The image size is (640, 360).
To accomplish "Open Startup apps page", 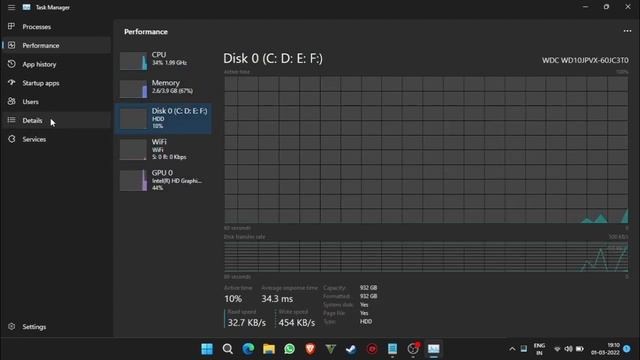I will tap(56, 83).
